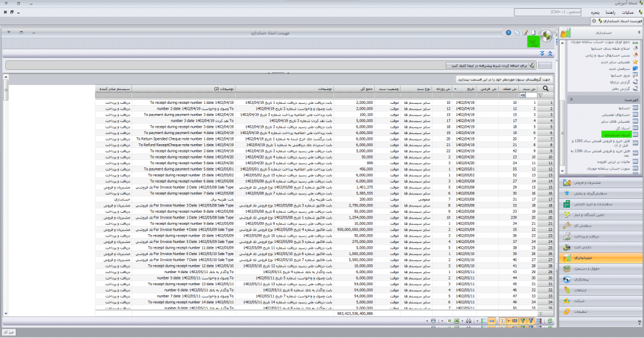Collapse the فهرست group in sidebar
This screenshot has height=338, width=644.
[x=571, y=99]
